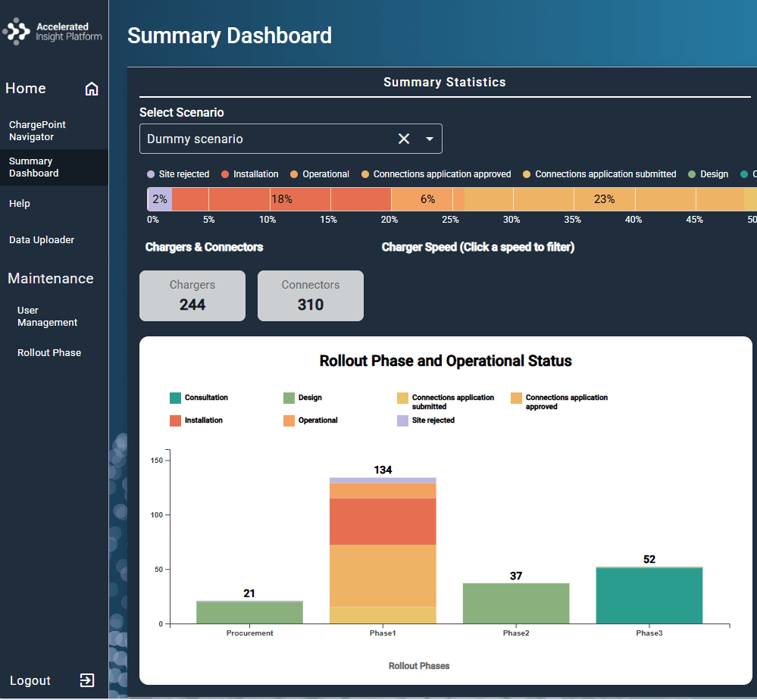The width and height of the screenshot is (757, 700).
Task: Click the Home icon in sidebar
Action: tap(92, 89)
